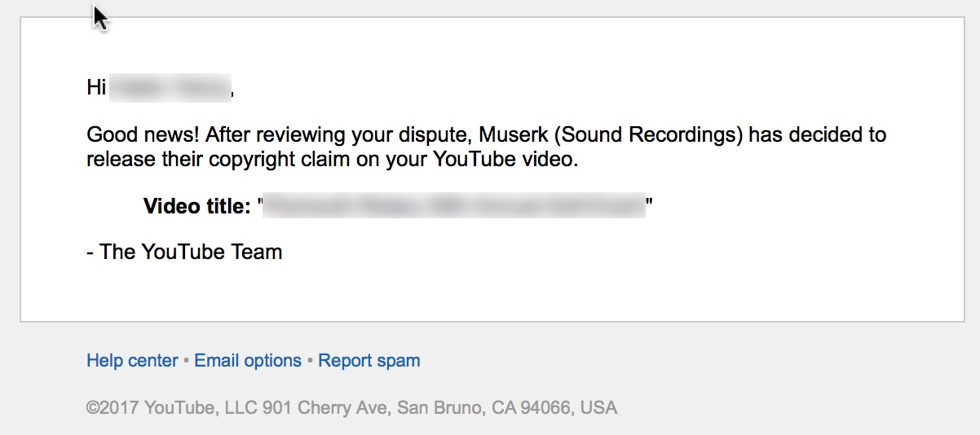Click the bullet between Help center and Email options
The height and width of the screenshot is (435, 980).
coord(186,361)
